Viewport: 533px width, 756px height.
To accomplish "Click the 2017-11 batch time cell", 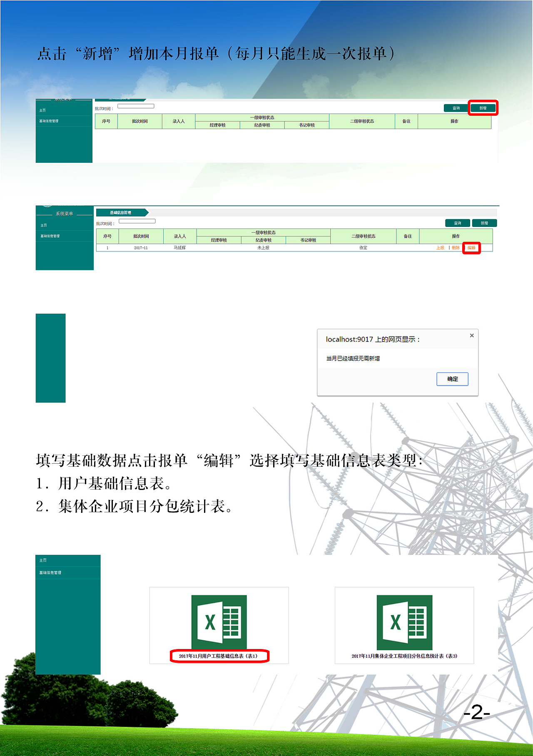I will click(141, 248).
